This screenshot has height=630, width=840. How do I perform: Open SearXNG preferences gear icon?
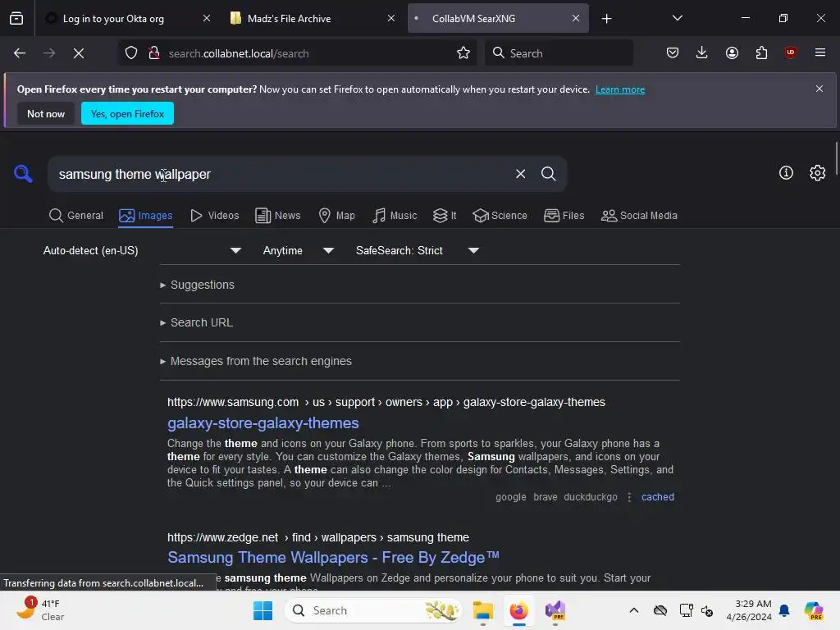coord(818,172)
